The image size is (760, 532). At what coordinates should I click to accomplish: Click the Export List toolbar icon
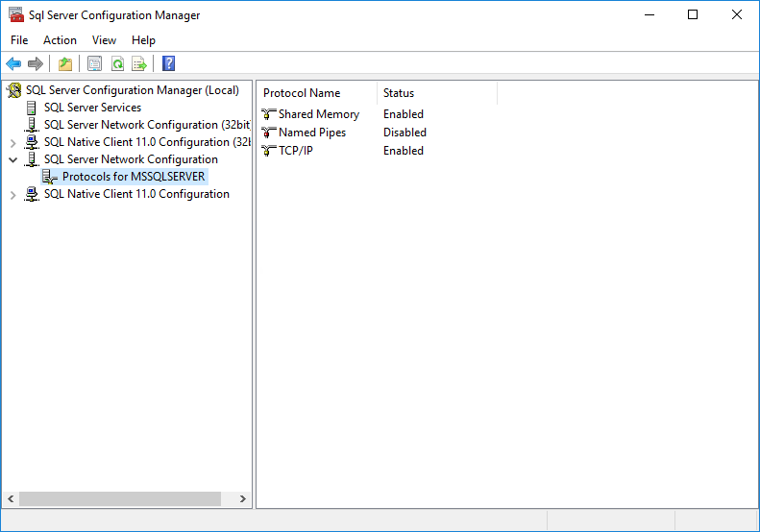point(139,63)
